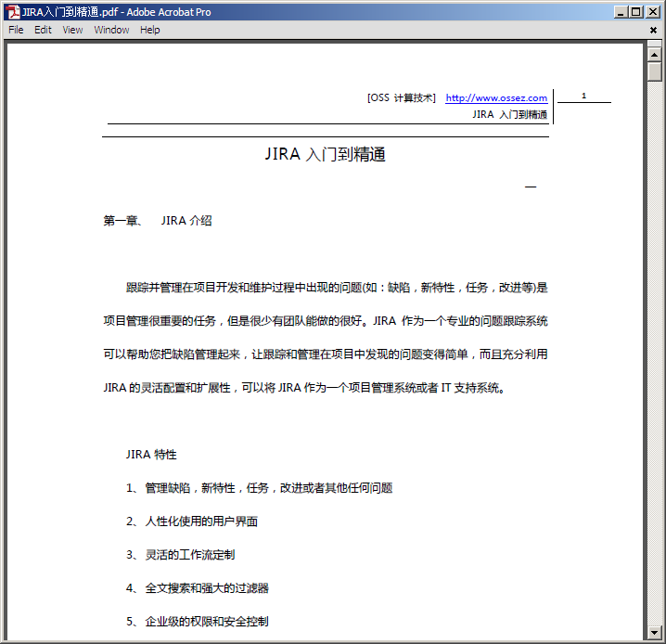Open the File menu
The height and width of the screenshot is (644, 666).
(16, 31)
